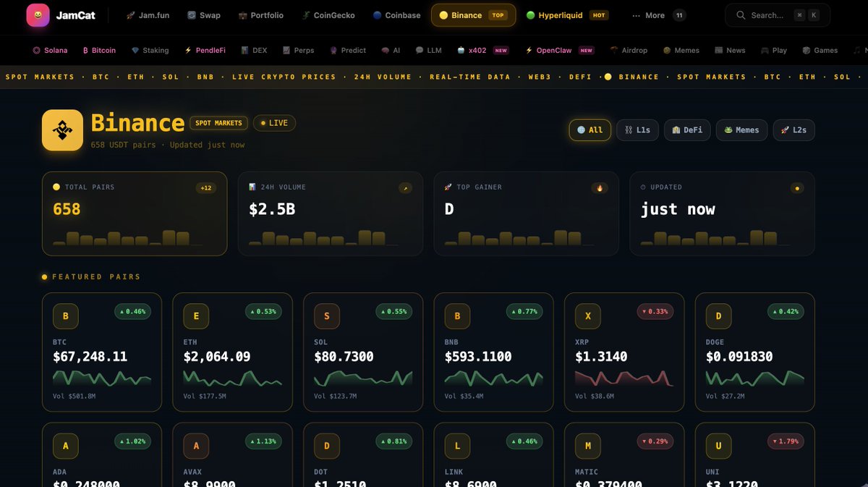This screenshot has height=487, width=868.
Task: Click the UNI 1.79% drop badge
Action: tap(786, 441)
